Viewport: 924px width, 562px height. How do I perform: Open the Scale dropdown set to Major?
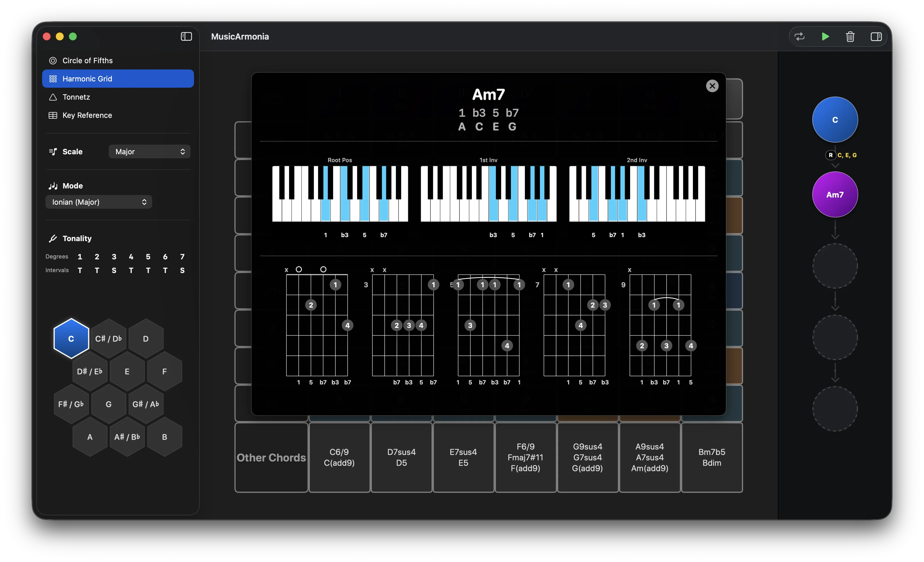(x=149, y=151)
